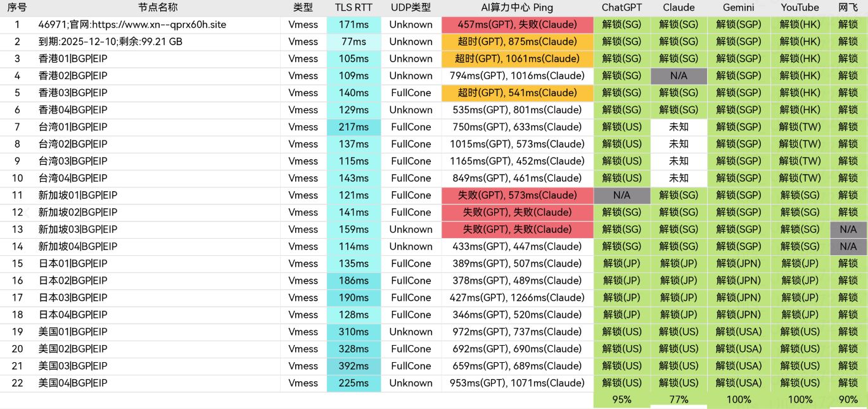Select the 美国03|BGP|EIP node
The image size is (868, 409).
(73, 367)
